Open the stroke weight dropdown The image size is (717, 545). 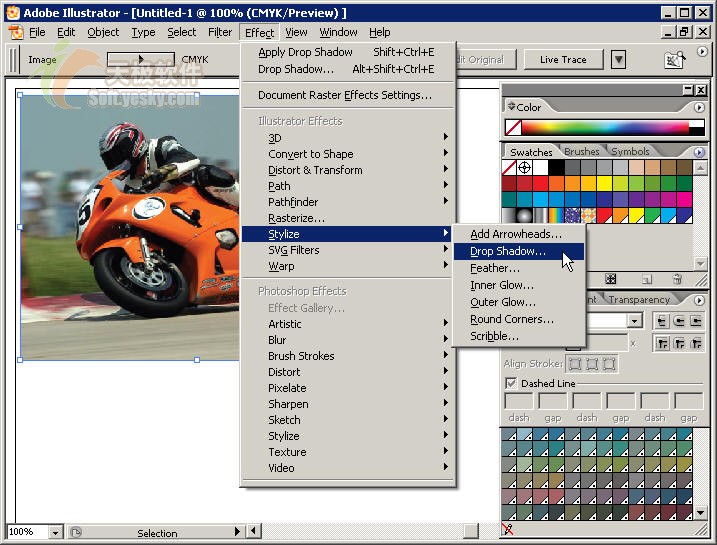pyautogui.click(x=634, y=321)
